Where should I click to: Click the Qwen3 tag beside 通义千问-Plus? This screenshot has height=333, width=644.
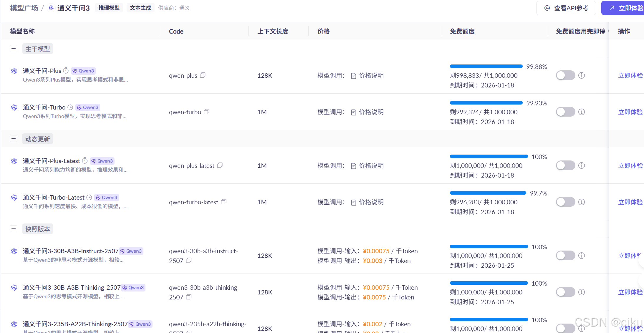tap(83, 71)
